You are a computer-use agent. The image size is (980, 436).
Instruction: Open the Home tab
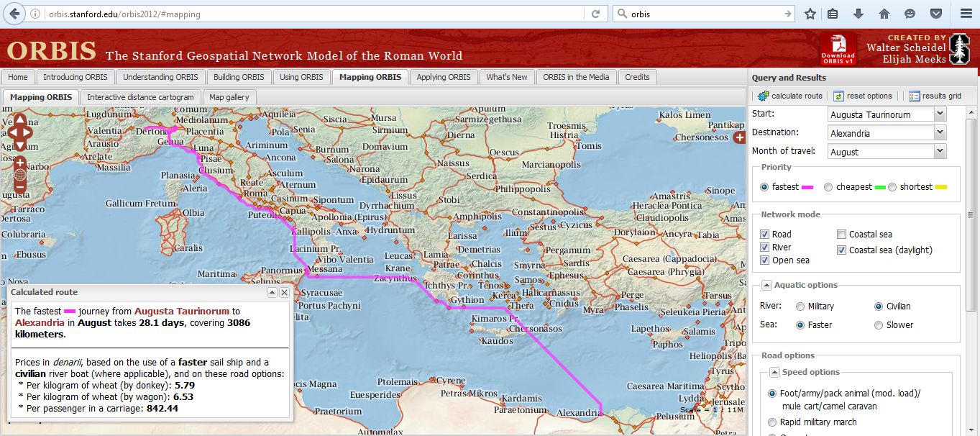pyautogui.click(x=18, y=77)
